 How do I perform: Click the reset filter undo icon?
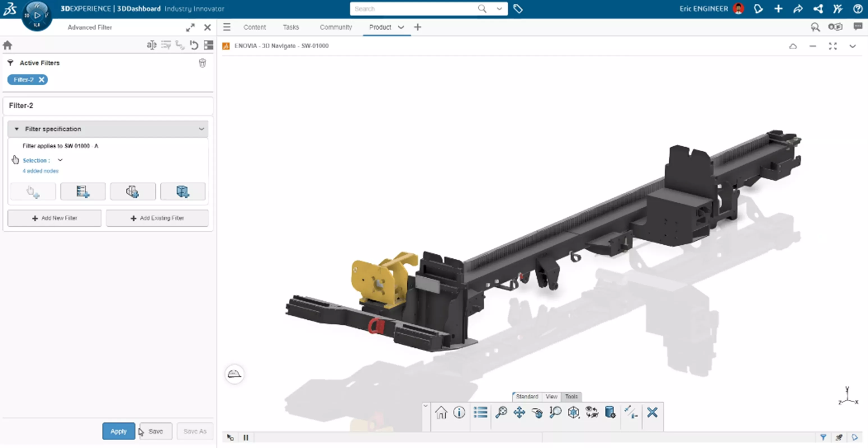pos(194,45)
